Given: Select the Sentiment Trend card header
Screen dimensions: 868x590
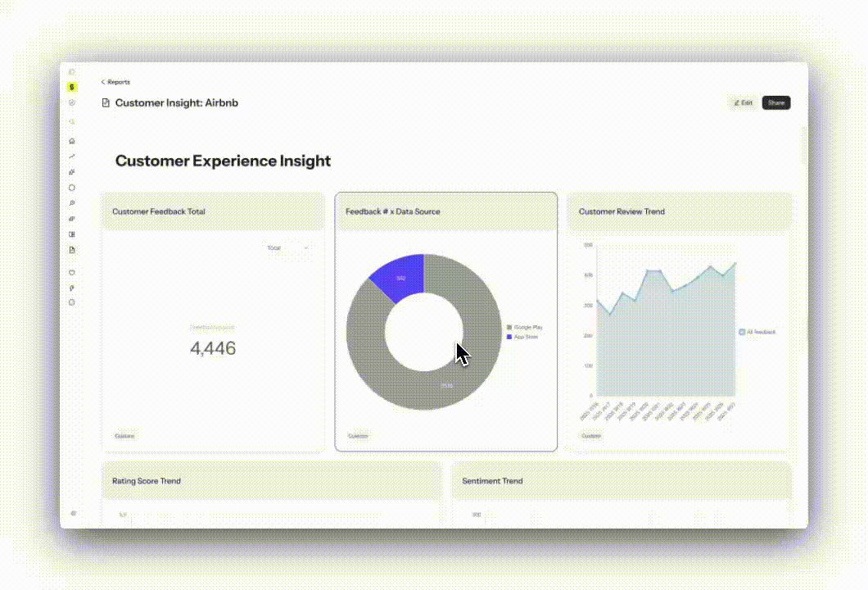Looking at the screenshot, I should tap(621, 481).
